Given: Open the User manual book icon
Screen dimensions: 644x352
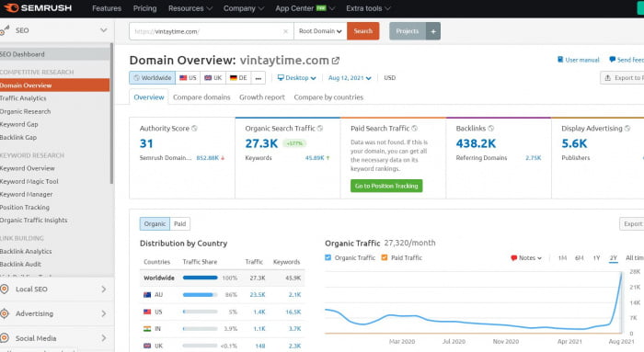Looking at the screenshot, I should click(559, 60).
